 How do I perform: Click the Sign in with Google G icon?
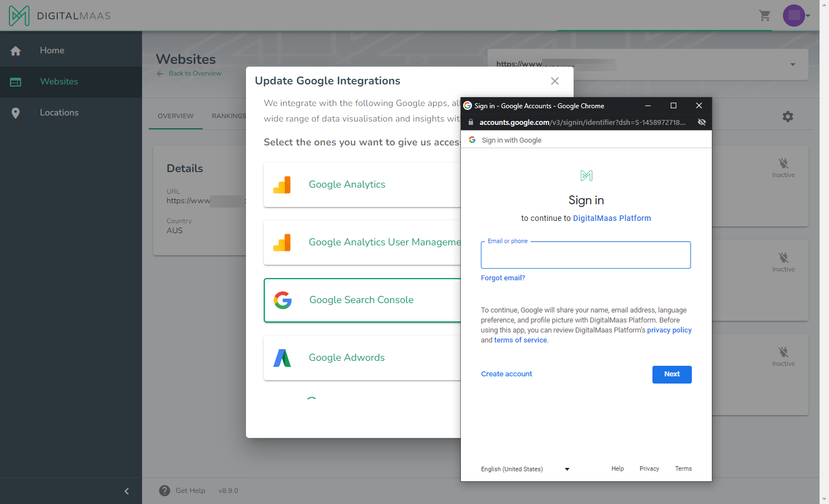tap(472, 140)
